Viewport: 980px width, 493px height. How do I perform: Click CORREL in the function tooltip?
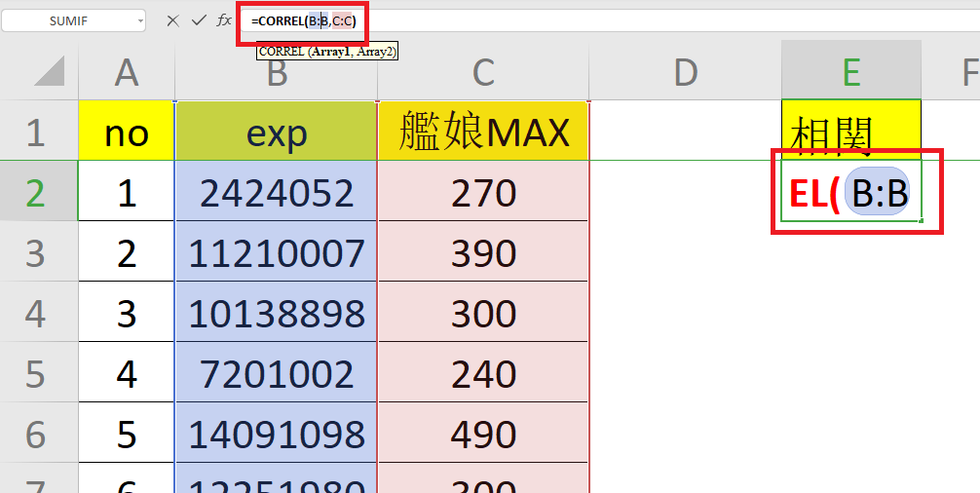(x=281, y=52)
